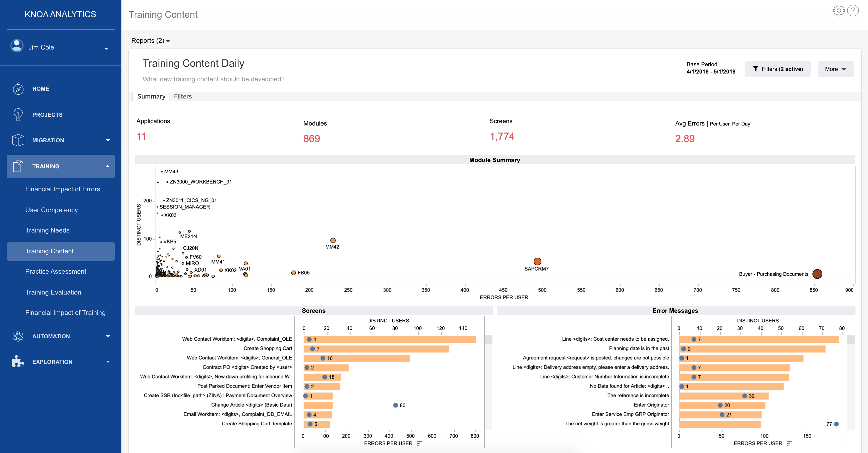Image resolution: width=868 pixels, height=453 pixels.
Task: Select the Summary tab
Action: 151,96
